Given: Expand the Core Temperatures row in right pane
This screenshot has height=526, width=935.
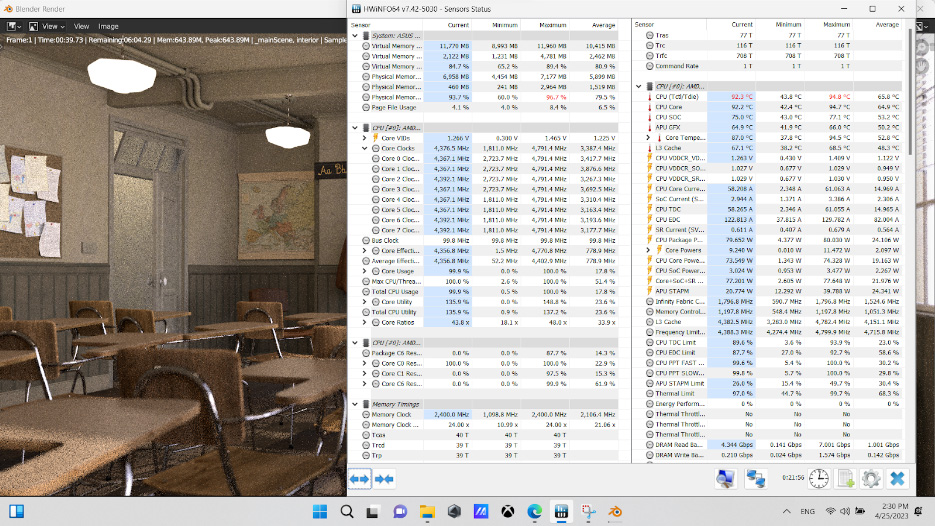Looking at the screenshot, I should [x=648, y=138].
